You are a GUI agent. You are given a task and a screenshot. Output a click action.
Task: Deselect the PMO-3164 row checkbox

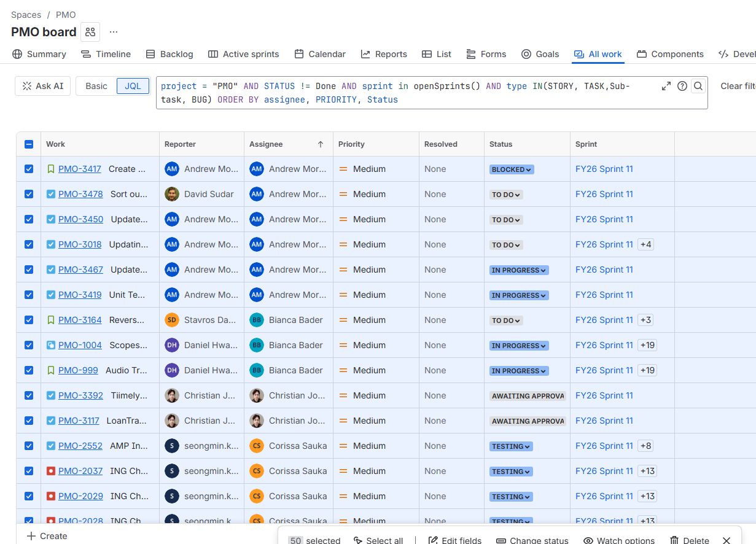click(x=29, y=320)
